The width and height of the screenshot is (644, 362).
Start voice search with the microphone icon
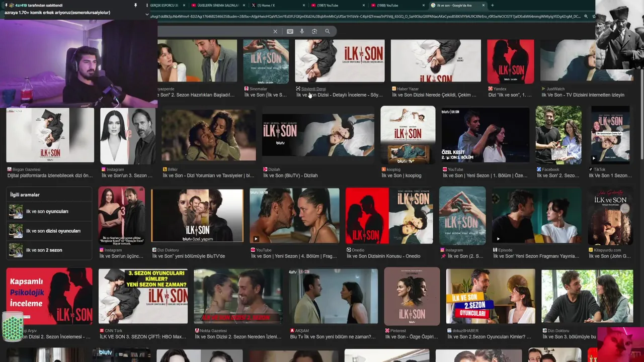(x=302, y=31)
